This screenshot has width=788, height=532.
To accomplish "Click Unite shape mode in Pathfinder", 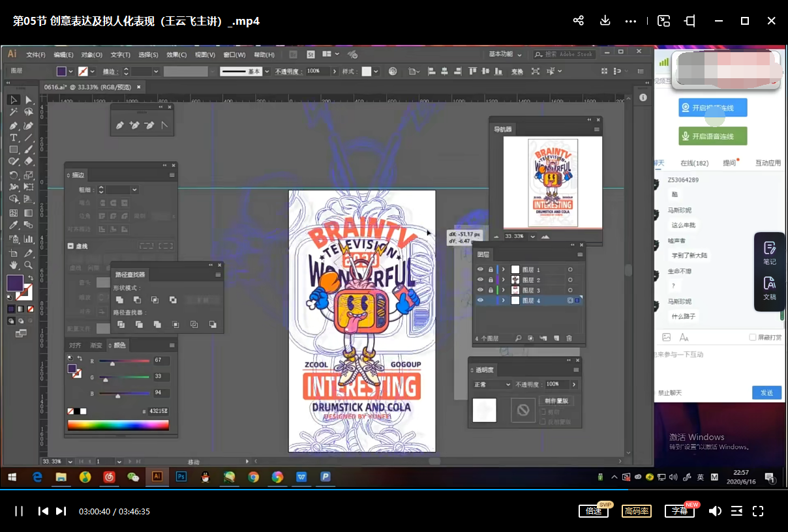I will tap(120, 300).
